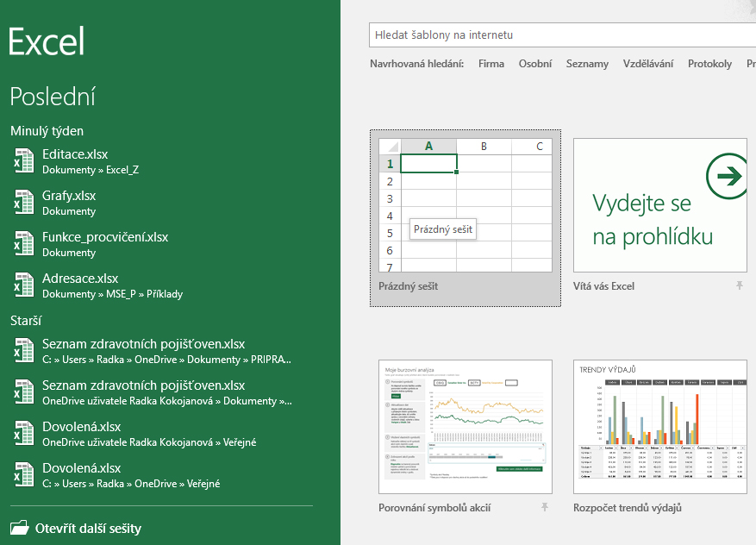This screenshot has width=756, height=545.
Task: Open the Rozpočet trendů výdajů template
Action: click(659, 427)
